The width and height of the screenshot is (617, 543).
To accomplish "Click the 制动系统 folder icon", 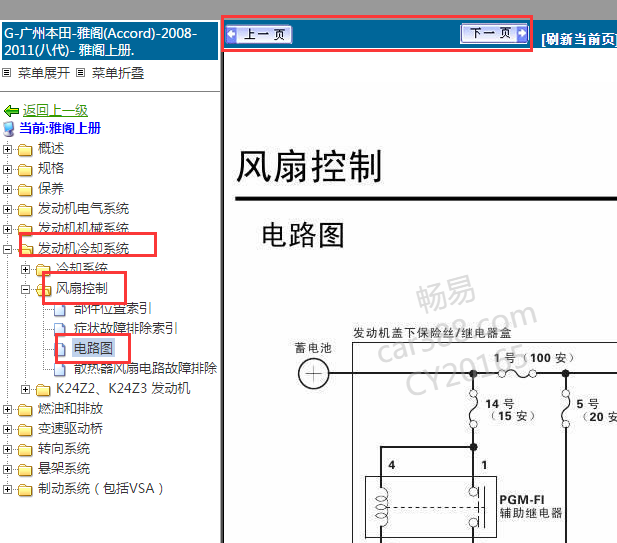I will point(25,490).
